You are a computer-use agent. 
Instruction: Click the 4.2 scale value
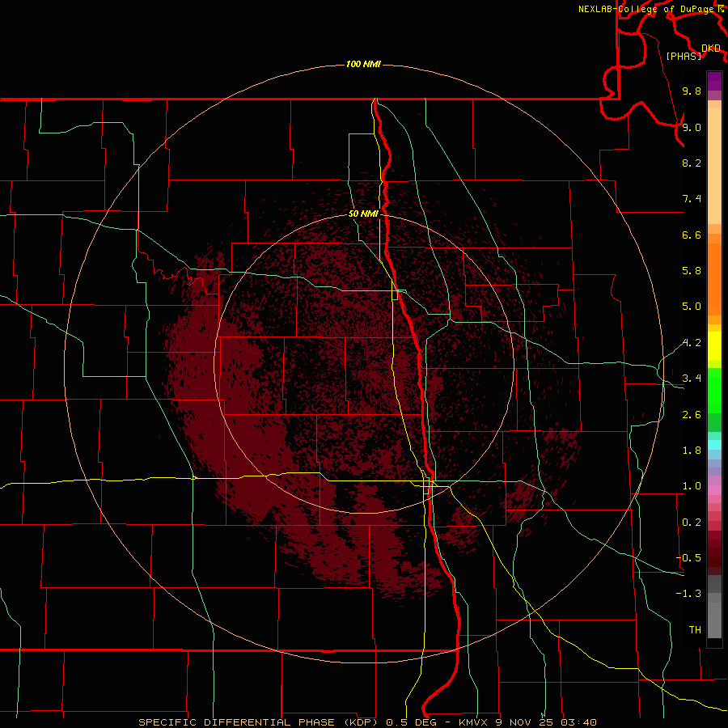[692, 343]
